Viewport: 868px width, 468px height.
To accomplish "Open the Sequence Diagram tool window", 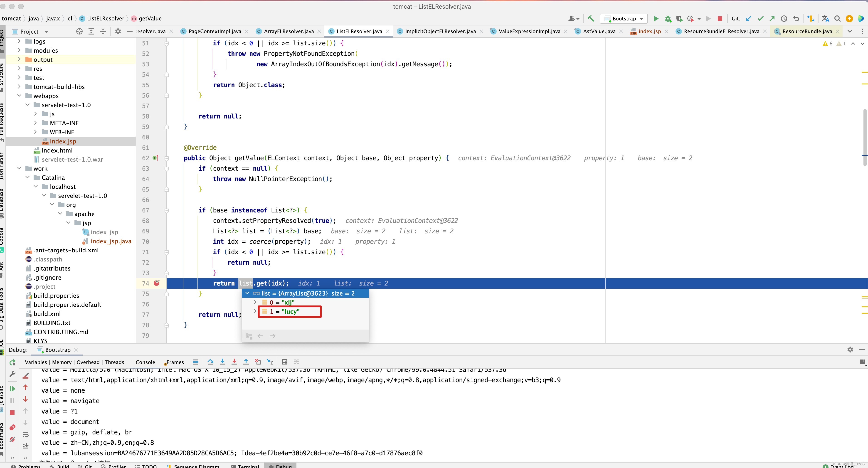I will [x=193, y=466].
